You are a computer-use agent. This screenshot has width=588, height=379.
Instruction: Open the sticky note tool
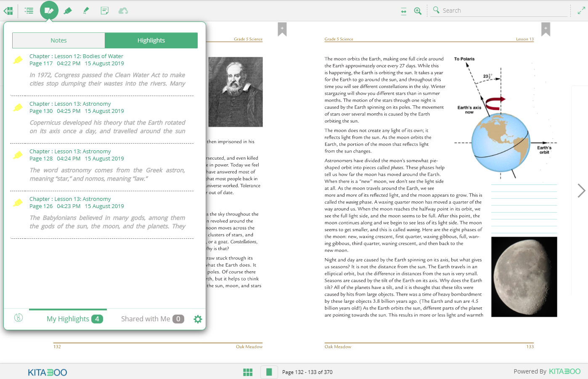(105, 11)
